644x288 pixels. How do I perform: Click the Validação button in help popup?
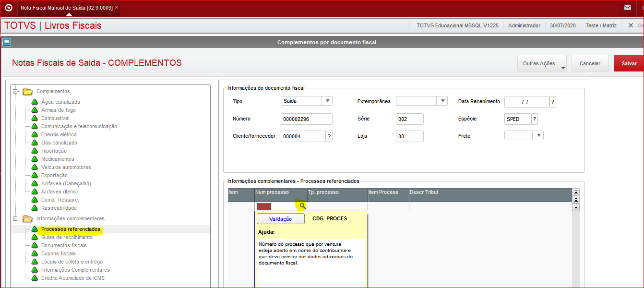tap(281, 219)
